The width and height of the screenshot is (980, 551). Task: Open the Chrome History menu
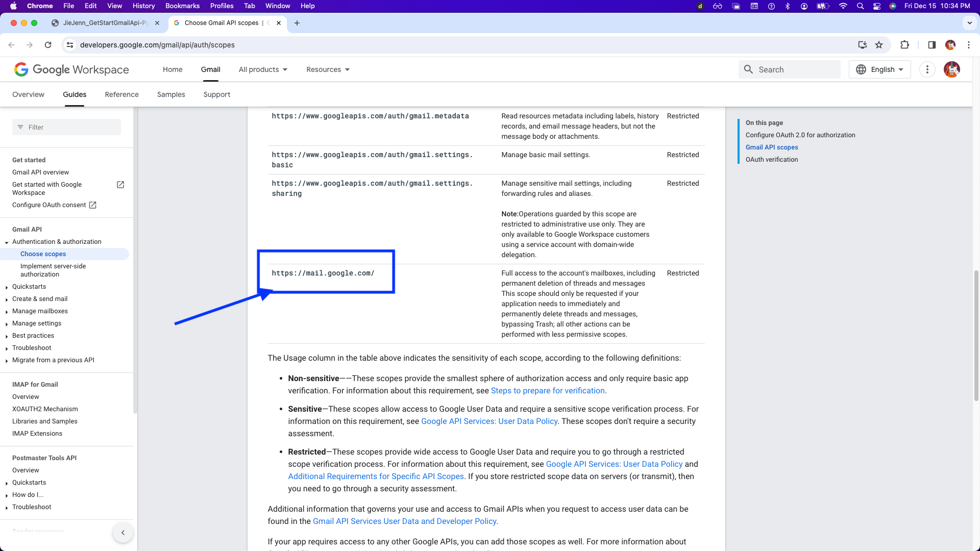pyautogui.click(x=143, y=6)
